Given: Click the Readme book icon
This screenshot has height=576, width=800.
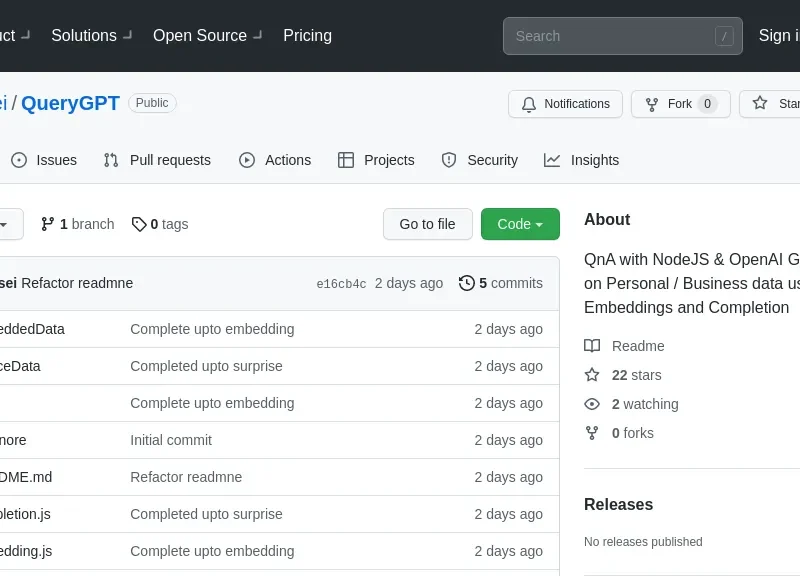Looking at the screenshot, I should pos(592,346).
